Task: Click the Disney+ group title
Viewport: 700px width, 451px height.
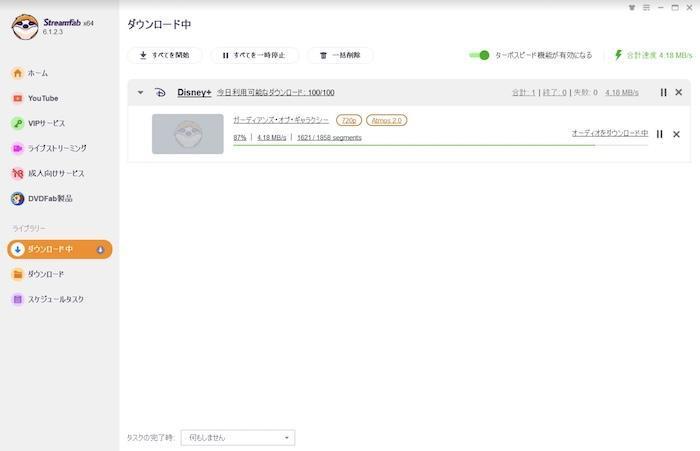Action: point(194,92)
